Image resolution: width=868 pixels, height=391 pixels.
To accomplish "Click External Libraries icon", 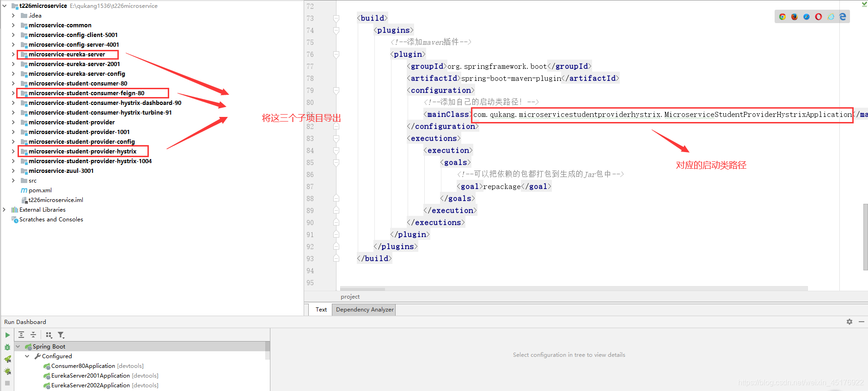I will (x=15, y=210).
